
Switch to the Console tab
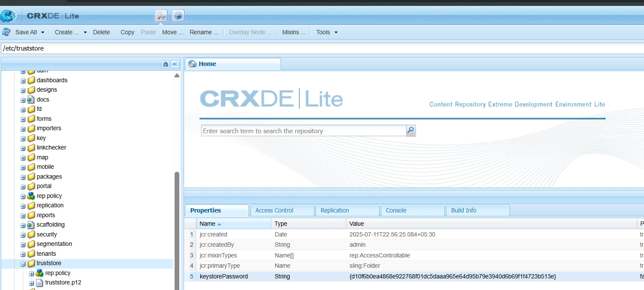point(413,210)
